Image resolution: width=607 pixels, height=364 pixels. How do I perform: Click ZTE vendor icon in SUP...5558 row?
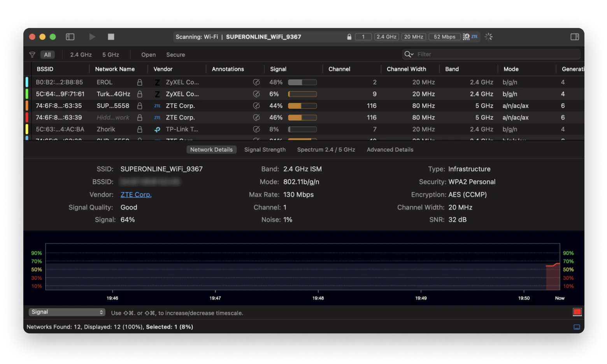(x=157, y=106)
